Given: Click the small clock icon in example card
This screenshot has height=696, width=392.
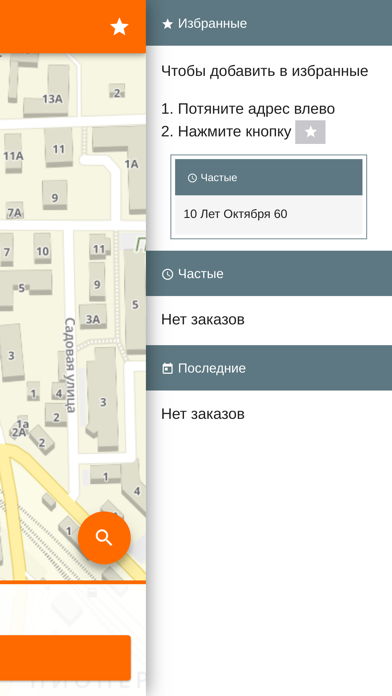Looking at the screenshot, I should pyautogui.click(x=192, y=178).
